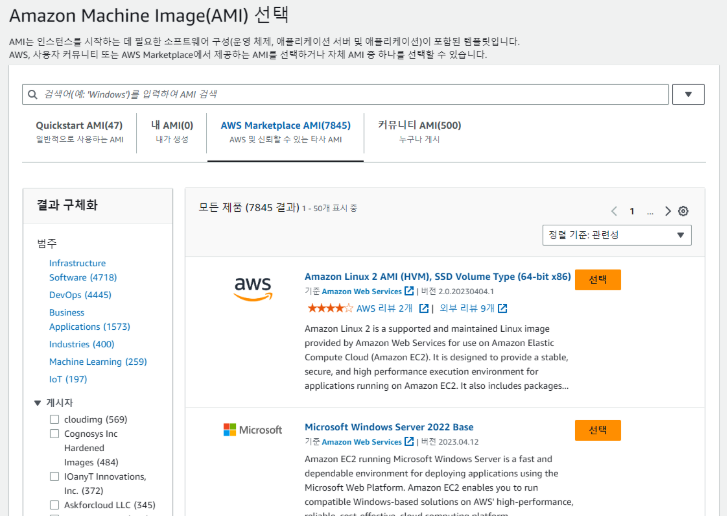
Task: Click the star rating for Amazon Linux 2
Action: (330, 308)
